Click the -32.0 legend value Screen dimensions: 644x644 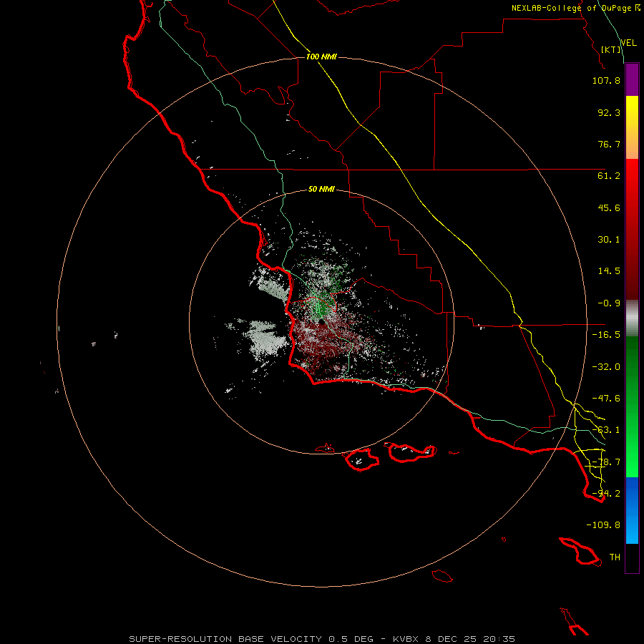[x=606, y=367]
